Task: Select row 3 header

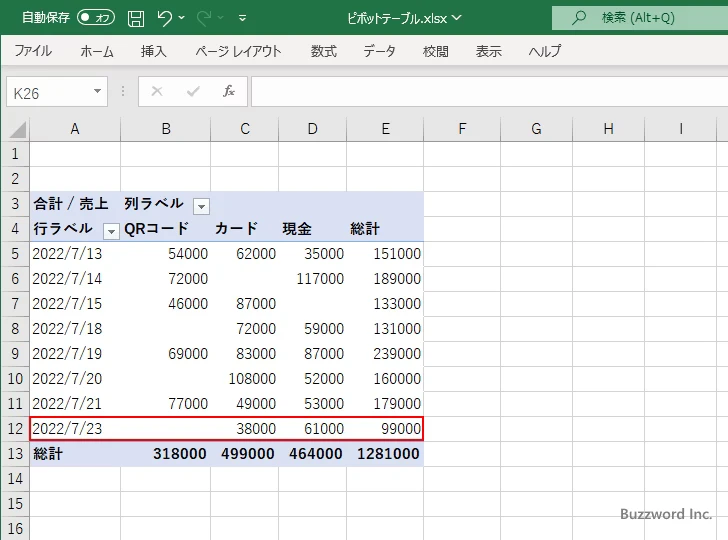Action: point(15,203)
